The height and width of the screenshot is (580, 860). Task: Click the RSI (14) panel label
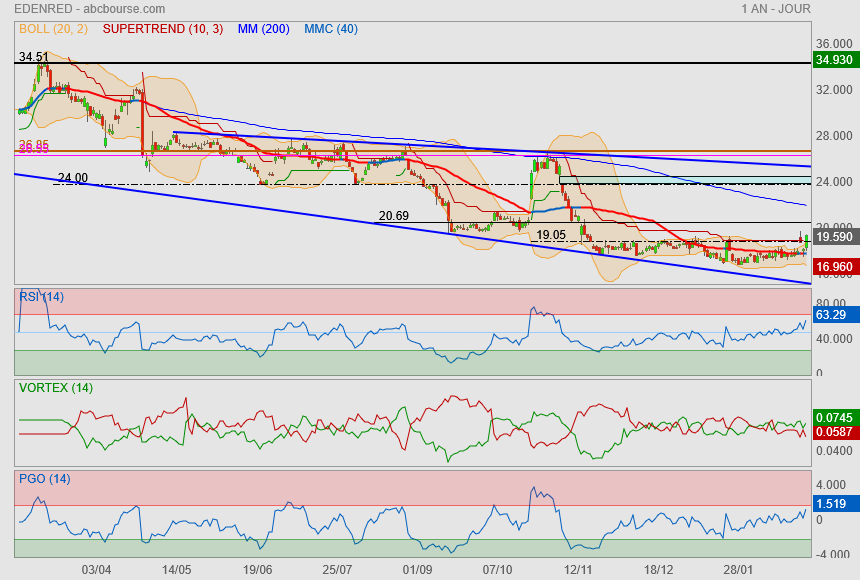pyautogui.click(x=41, y=296)
